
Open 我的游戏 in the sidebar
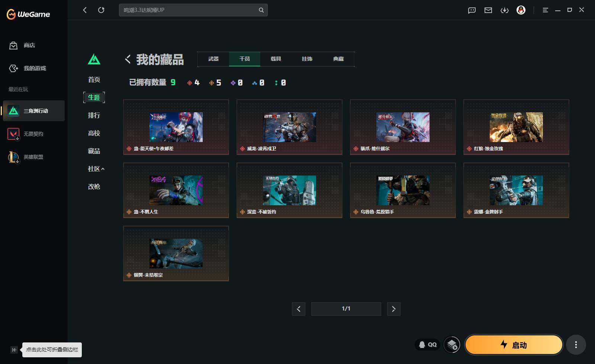(34, 68)
